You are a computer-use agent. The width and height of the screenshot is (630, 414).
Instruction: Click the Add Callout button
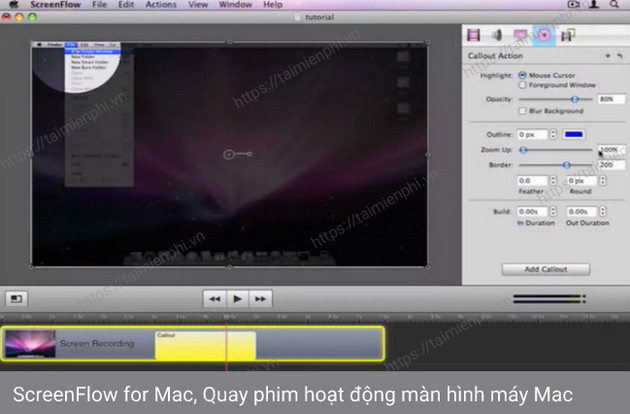coord(546,269)
